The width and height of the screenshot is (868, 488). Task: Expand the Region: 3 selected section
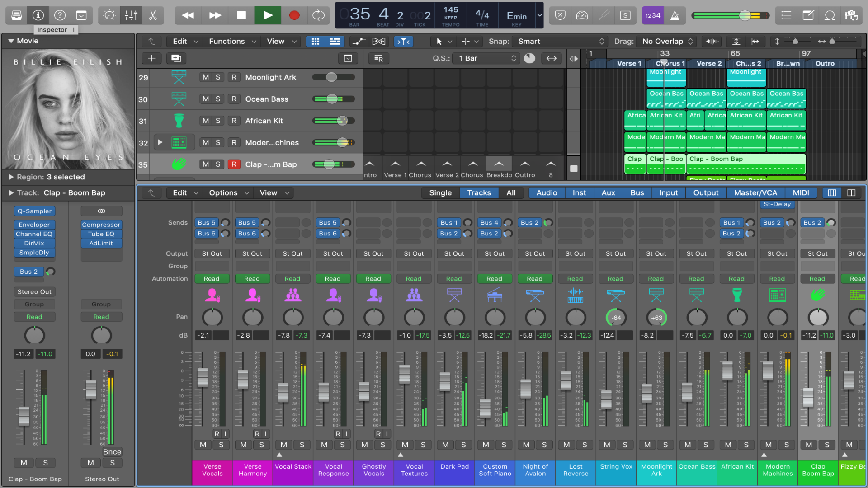tap(11, 177)
